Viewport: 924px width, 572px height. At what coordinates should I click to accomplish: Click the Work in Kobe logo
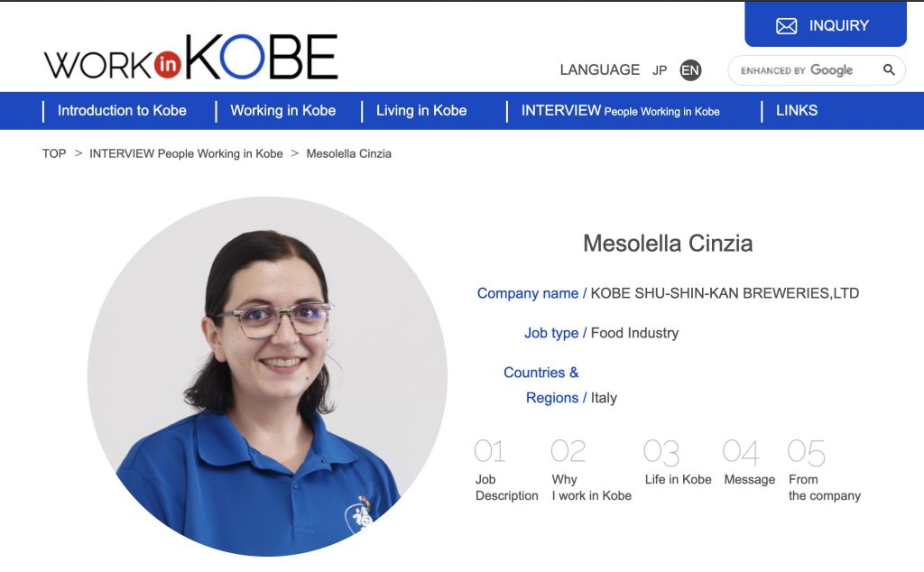click(x=191, y=57)
